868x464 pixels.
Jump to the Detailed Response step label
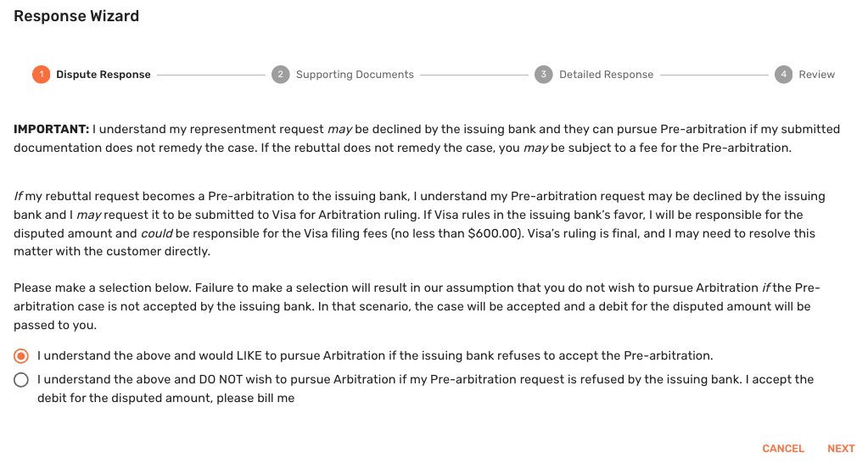tap(606, 75)
